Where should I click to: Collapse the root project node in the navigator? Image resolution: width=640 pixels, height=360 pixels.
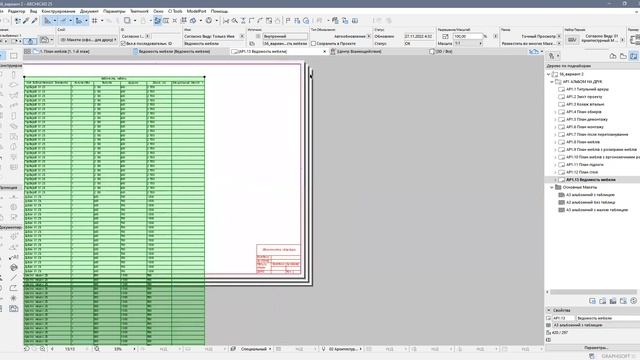pos(549,74)
